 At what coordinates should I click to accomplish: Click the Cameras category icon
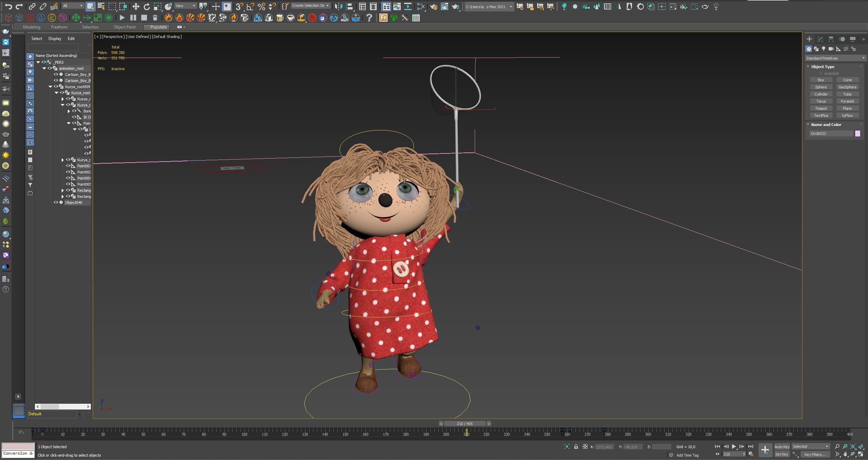point(831,49)
